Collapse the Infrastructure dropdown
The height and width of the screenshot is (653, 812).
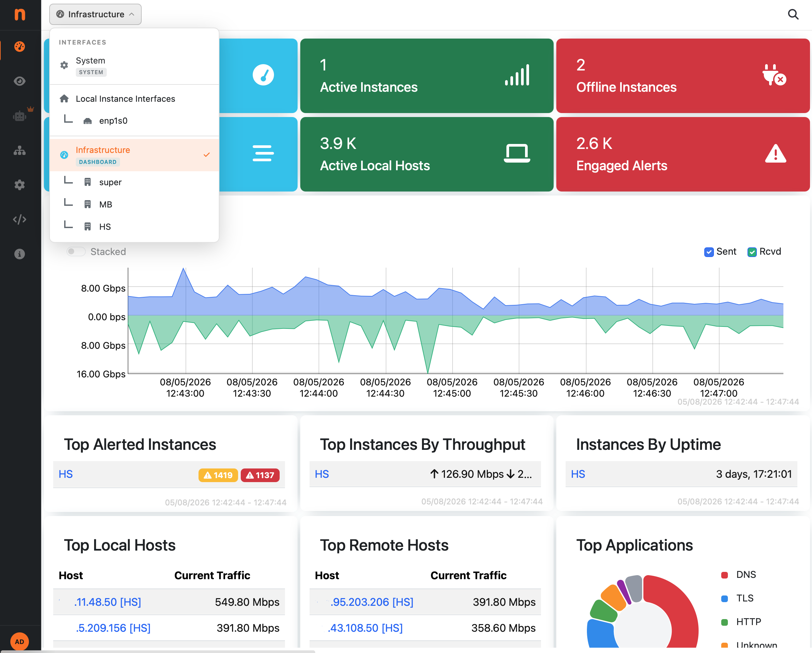(x=95, y=14)
